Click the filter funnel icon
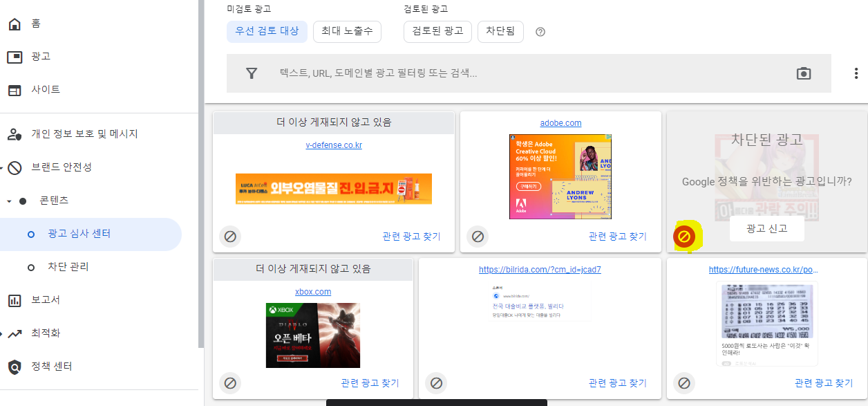868x406 pixels. [x=252, y=73]
